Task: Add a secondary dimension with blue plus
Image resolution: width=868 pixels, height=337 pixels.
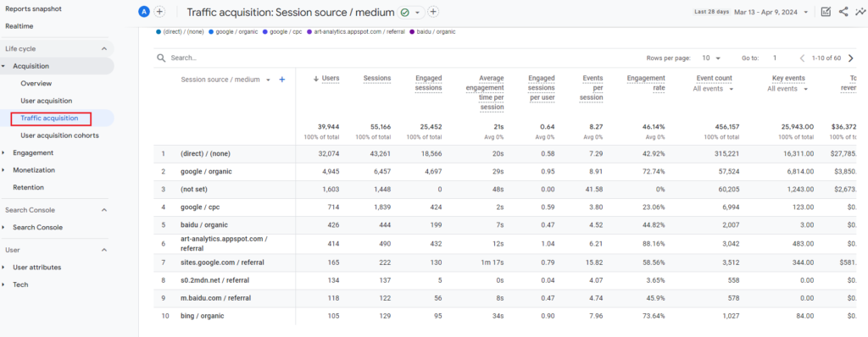Action: point(281,80)
